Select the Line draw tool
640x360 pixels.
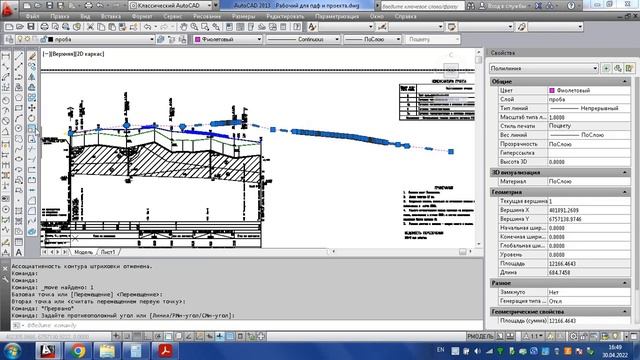click(x=19, y=56)
